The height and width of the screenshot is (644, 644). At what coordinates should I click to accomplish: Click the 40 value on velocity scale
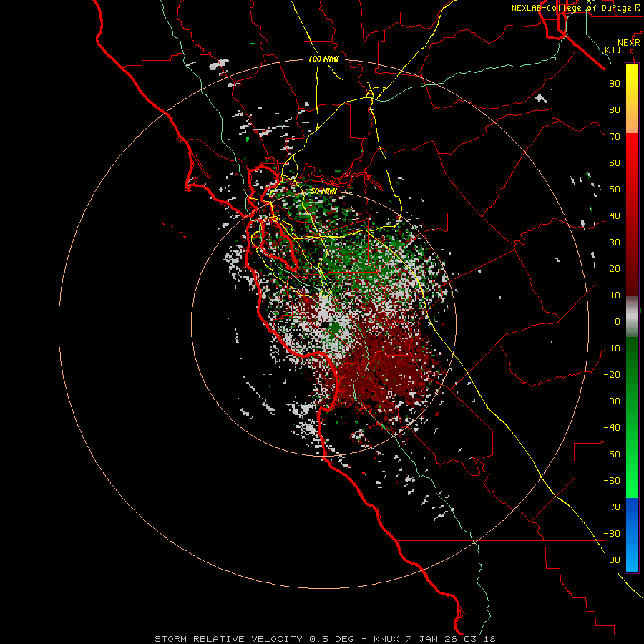615,216
